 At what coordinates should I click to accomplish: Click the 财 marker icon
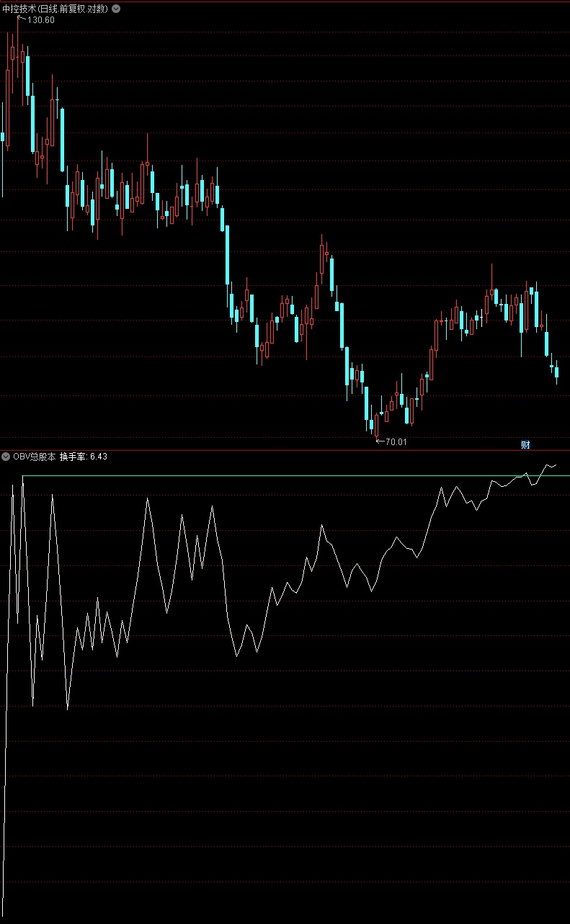coord(525,444)
